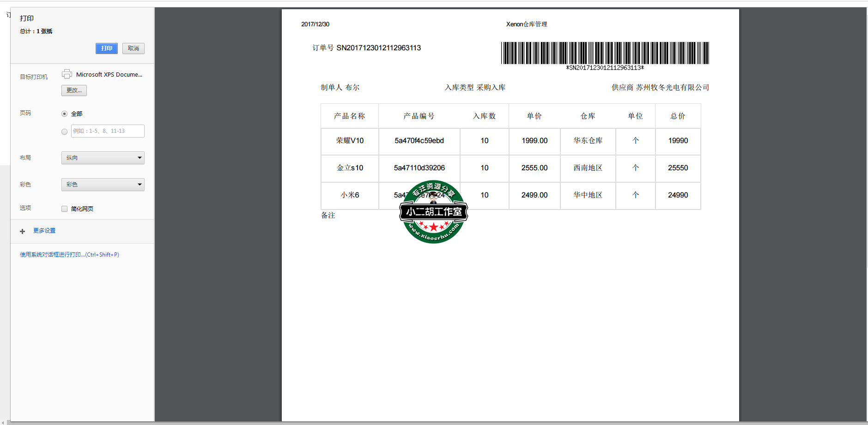Open the 使用系统对话框进行打印 link
This screenshot has width=868, height=425.
coord(69,255)
